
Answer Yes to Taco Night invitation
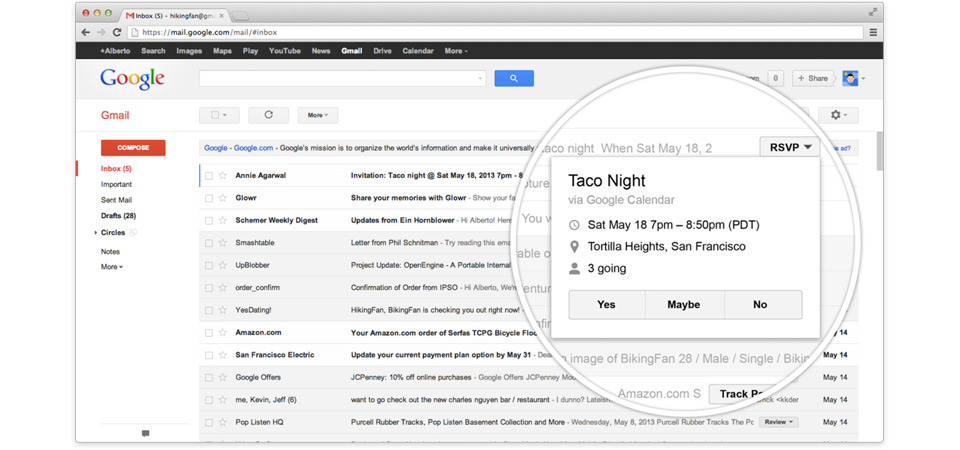pyautogui.click(x=606, y=305)
